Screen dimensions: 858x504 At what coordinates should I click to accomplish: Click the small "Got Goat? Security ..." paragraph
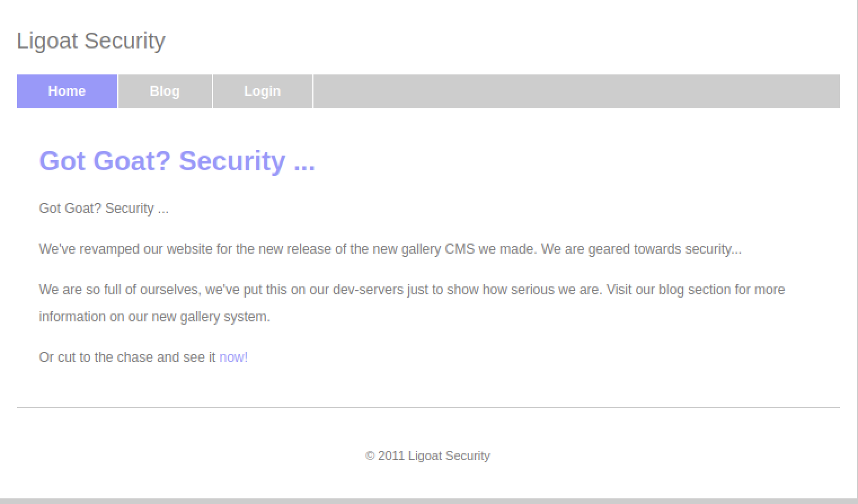(x=104, y=209)
